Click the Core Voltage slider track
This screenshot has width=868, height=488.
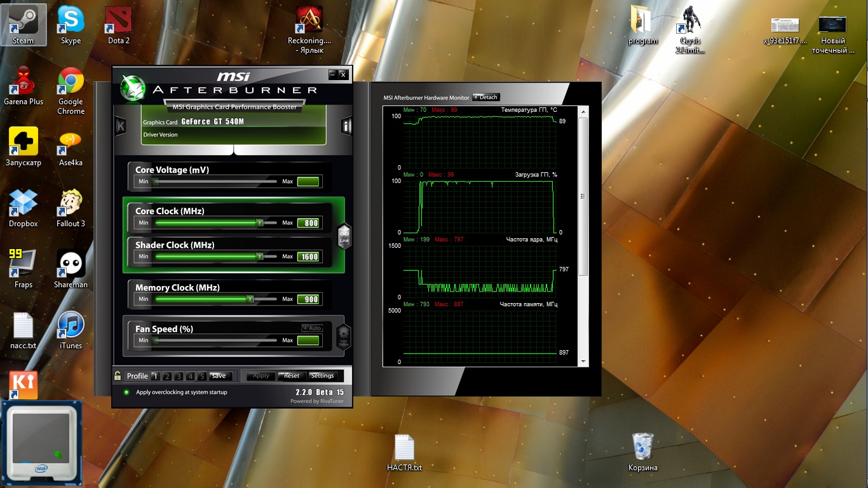[x=215, y=182]
